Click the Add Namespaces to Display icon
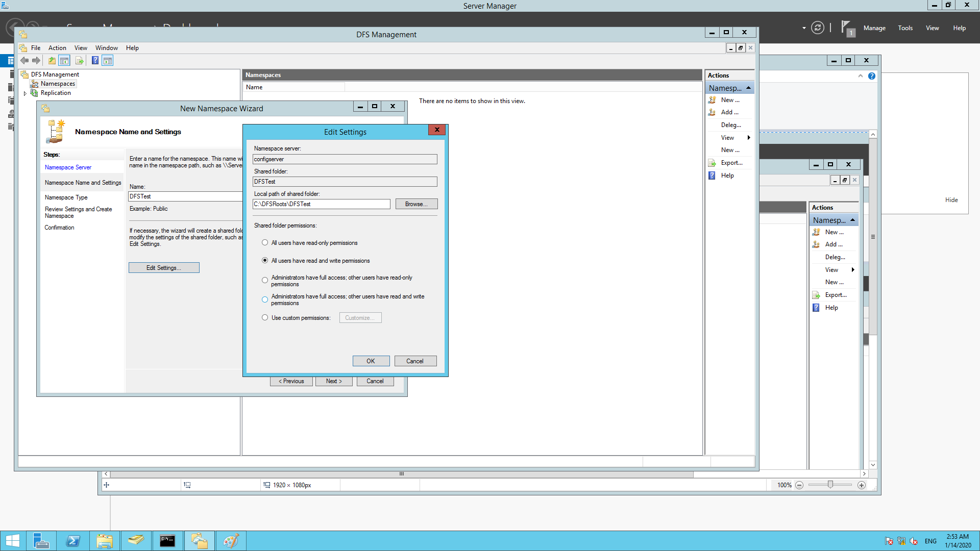This screenshot has height=551, width=980. [x=713, y=112]
